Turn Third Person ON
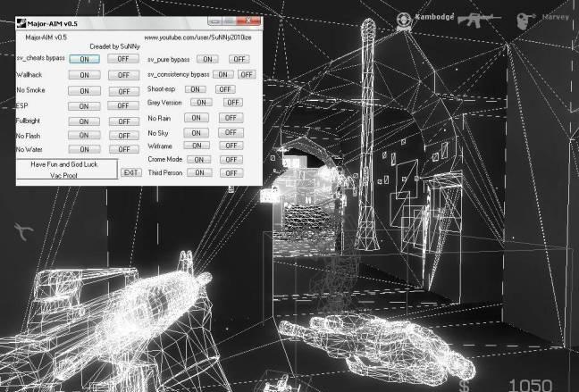 [x=199, y=172]
